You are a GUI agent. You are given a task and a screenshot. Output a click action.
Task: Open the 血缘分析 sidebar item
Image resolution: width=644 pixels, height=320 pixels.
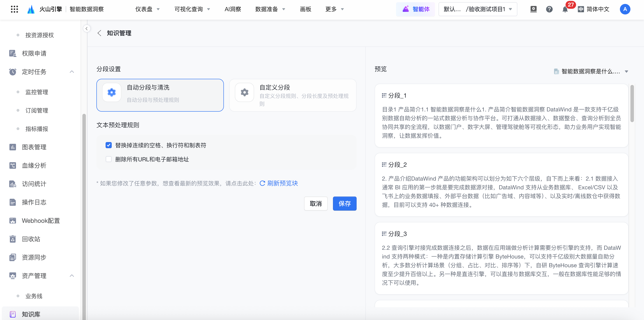coord(34,165)
